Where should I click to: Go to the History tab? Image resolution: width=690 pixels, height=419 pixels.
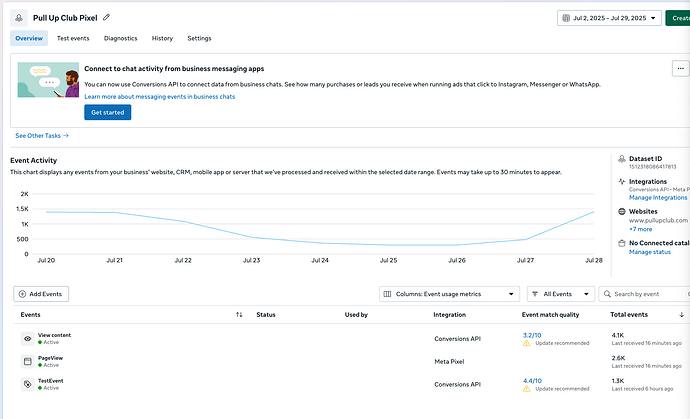point(162,38)
